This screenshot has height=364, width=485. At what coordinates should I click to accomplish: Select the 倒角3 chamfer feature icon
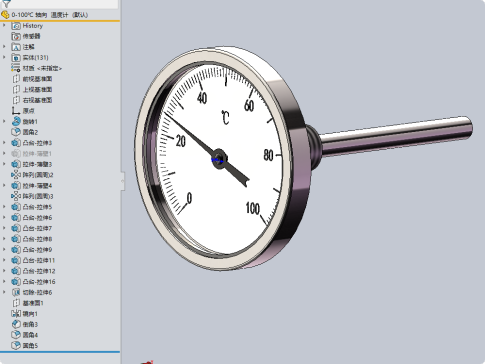click(16, 324)
